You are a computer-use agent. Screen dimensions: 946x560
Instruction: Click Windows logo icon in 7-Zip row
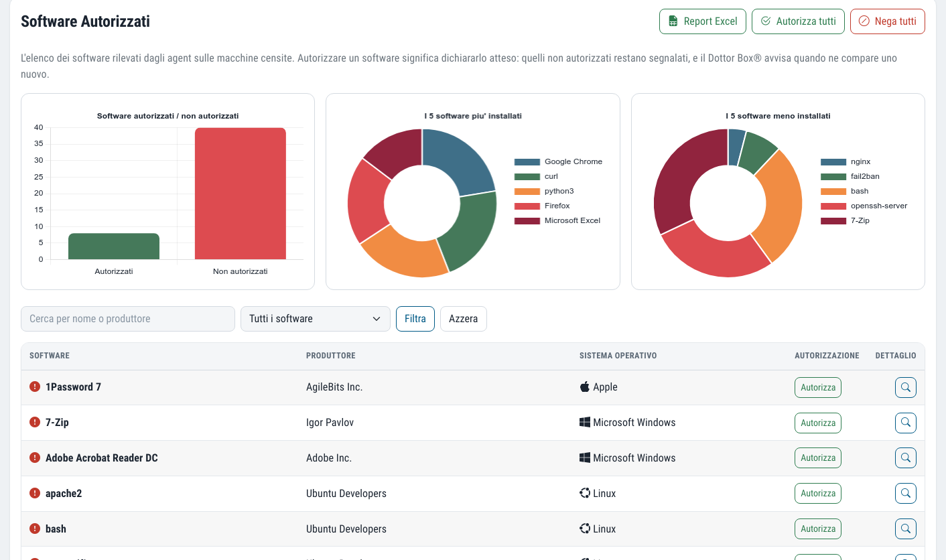(x=585, y=423)
